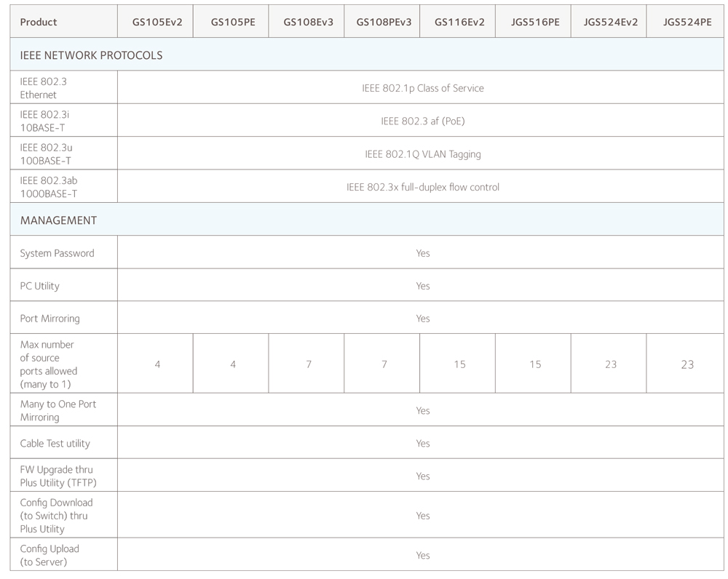
Task: Click source ports value 7 under GS108PEv3
Action: (x=384, y=364)
